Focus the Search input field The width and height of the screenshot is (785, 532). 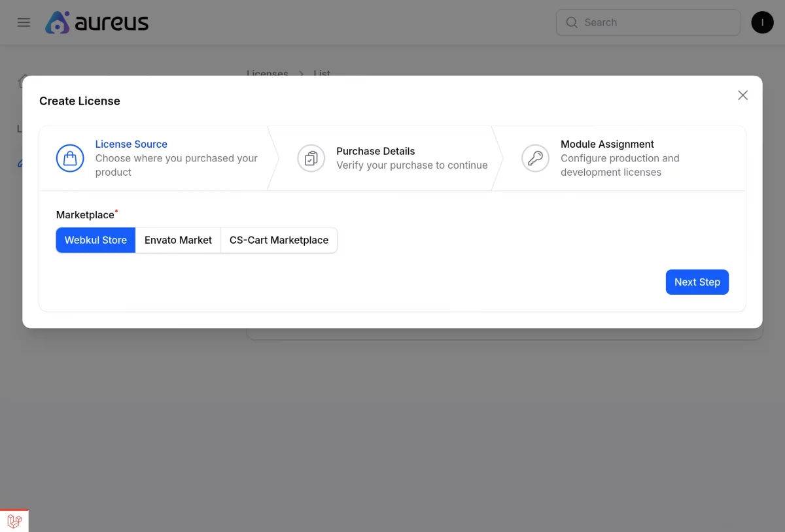click(x=648, y=22)
